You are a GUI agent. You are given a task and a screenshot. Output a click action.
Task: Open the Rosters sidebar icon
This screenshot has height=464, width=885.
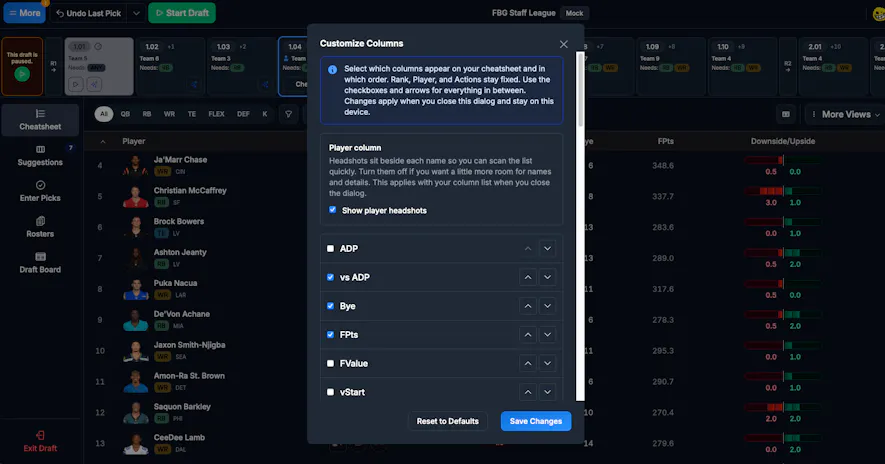[40, 226]
